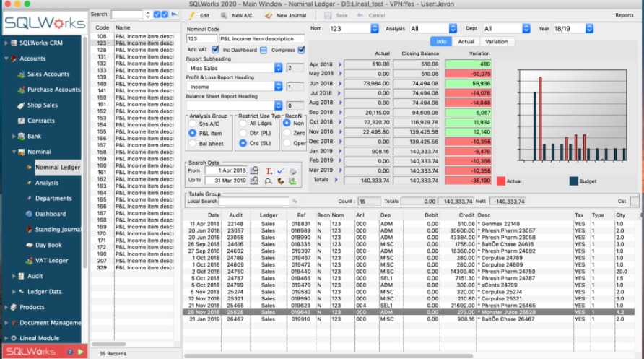Image resolution: width=644 pixels, height=359 pixels.
Task: Click the blue info icon in SQLWorks footer
Action: (70, 352)
